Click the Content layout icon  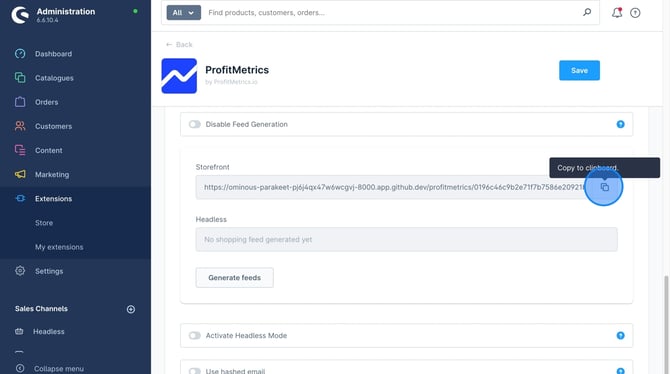point(20,150)
